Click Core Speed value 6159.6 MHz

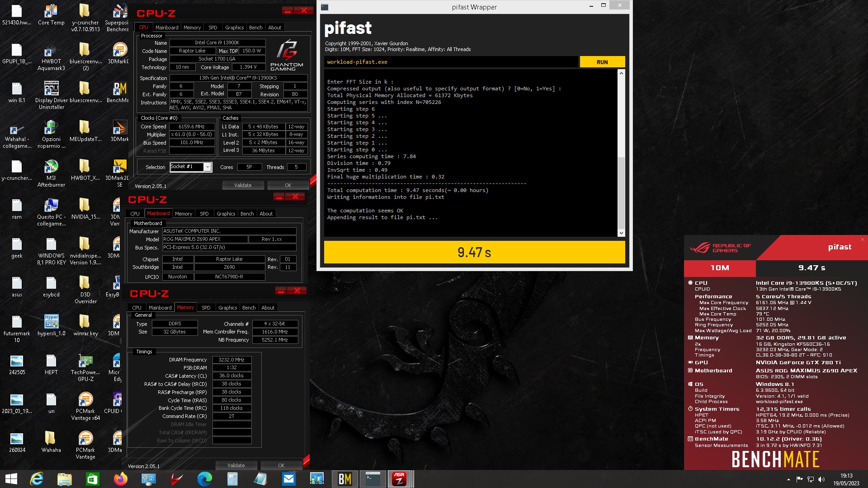click(x=192, y=127)
